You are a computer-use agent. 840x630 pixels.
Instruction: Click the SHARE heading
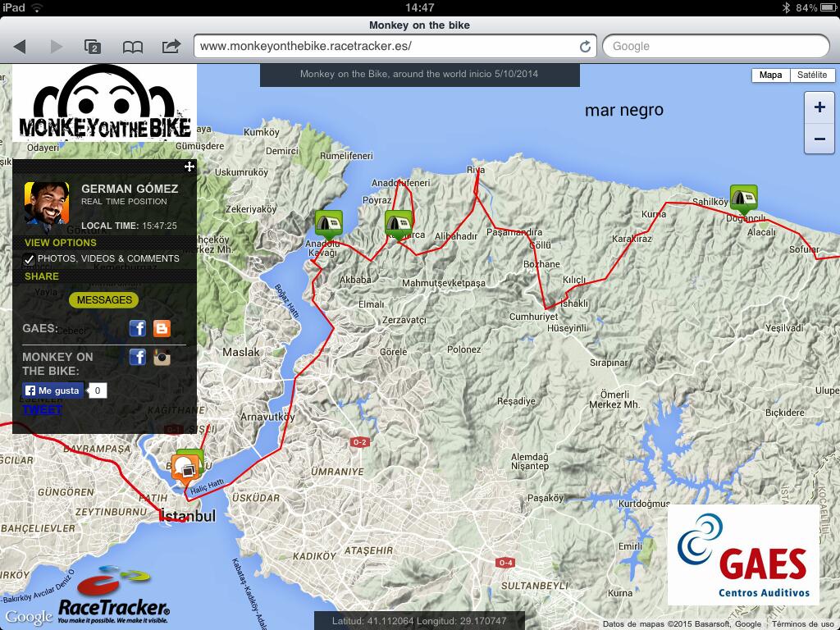42,276
